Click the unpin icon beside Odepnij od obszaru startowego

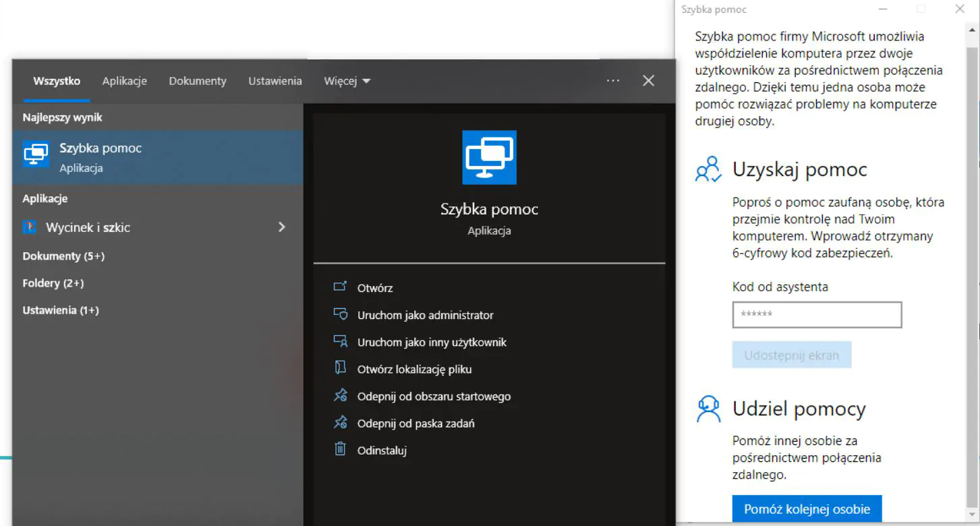[340, 396]
